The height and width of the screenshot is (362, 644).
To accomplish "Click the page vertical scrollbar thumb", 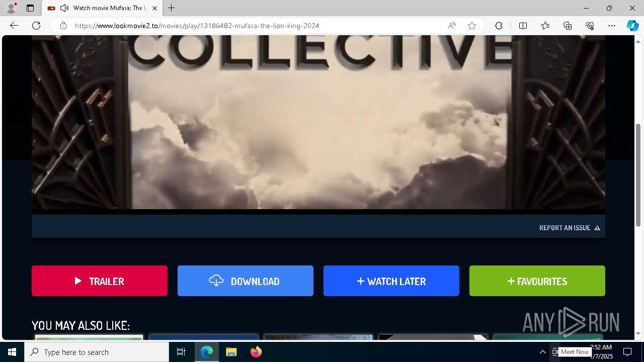I will coord(638,174).
